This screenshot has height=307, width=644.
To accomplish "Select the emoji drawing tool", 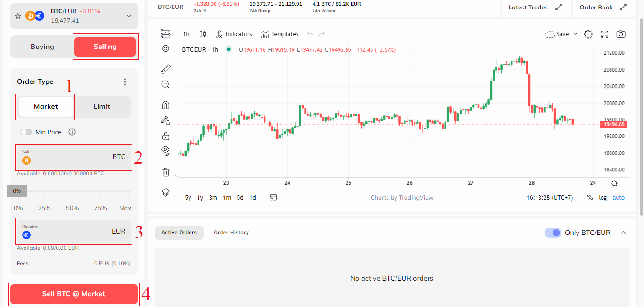I will pyautogui.click(x=165, y=48).
